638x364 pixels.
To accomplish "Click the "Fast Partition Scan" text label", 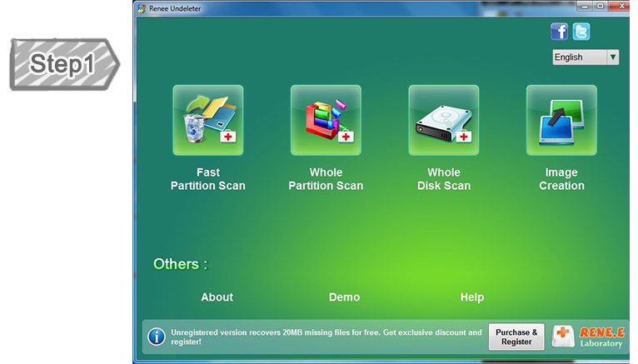I will tap(207, 179).
